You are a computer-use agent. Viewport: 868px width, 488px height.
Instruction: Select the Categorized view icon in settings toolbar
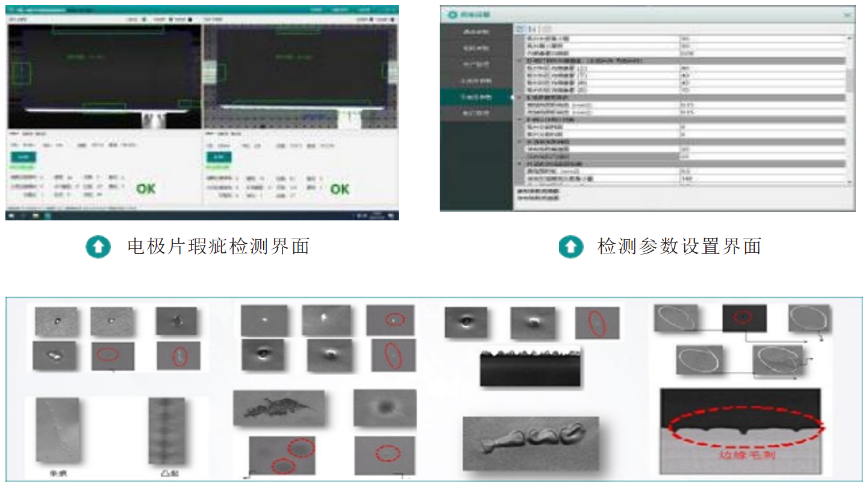(521, 29)
